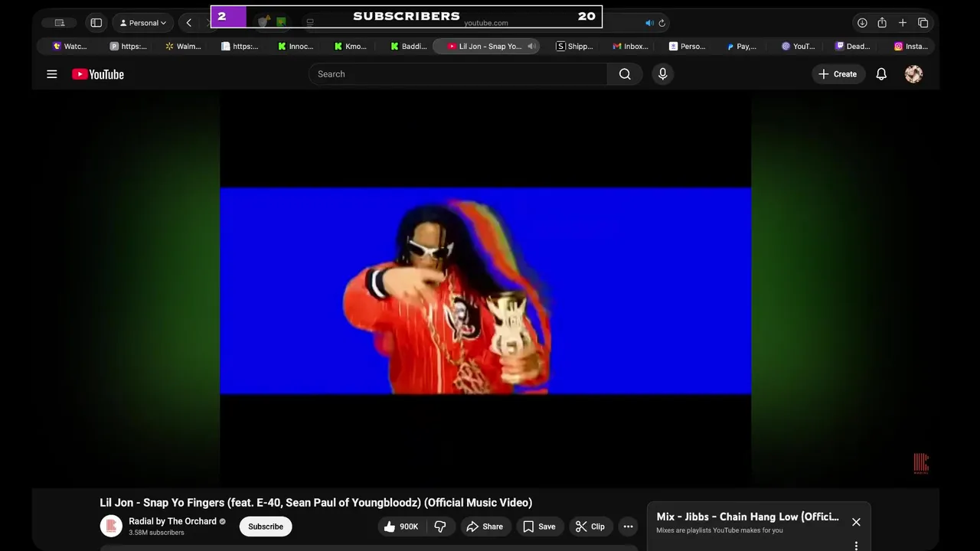Click the Lil Jon video title text
980x551 pixels.
tap(315, 503)
